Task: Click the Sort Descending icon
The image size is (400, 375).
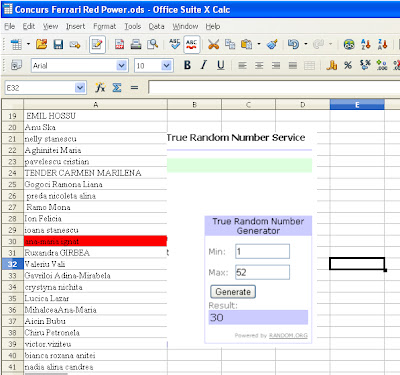Action: (x=382, y=44)
